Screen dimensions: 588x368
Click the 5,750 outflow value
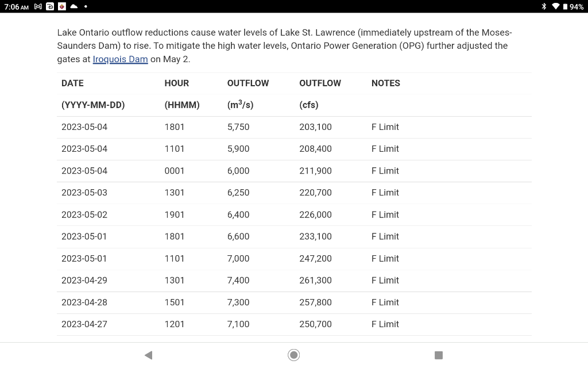tap(238, 127)
